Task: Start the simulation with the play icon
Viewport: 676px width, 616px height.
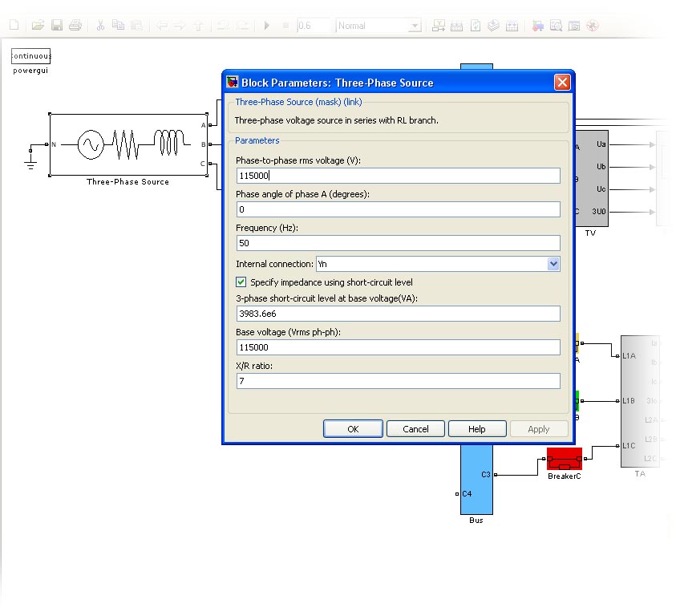Action: pos(267,26)
